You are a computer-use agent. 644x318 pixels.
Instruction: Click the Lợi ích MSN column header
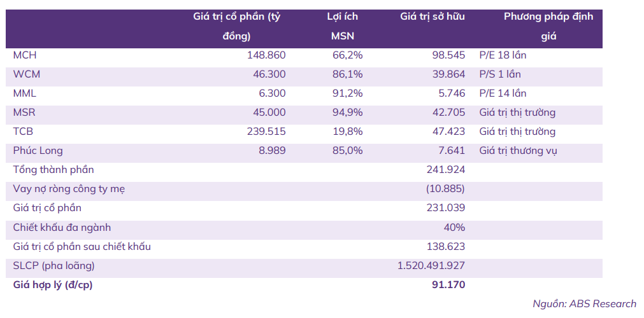pos(343,26)
